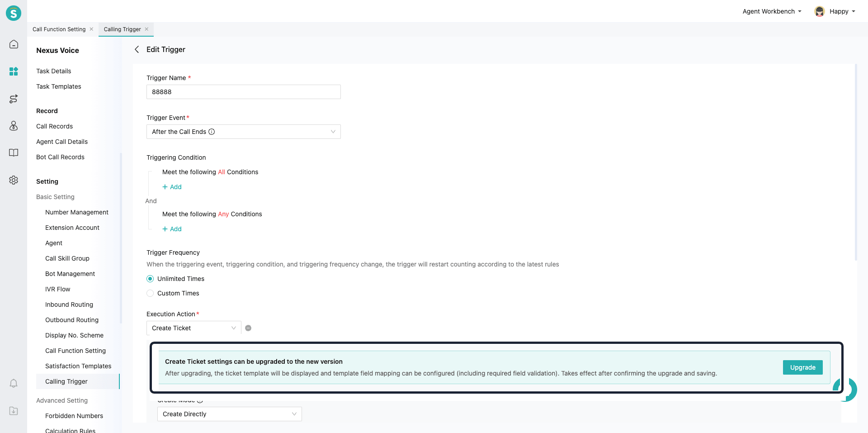Select the Custom Times radio option

(150, 293)
